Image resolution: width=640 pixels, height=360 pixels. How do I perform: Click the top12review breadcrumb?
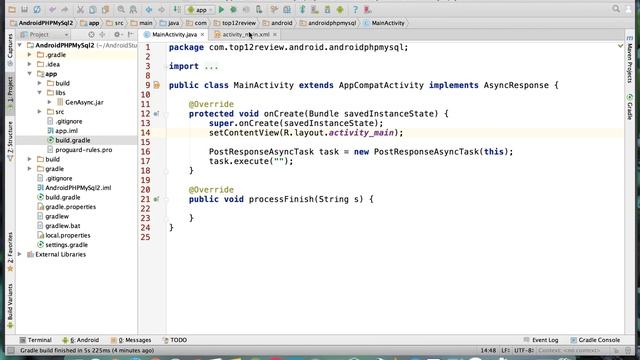(x=235, y=23)
